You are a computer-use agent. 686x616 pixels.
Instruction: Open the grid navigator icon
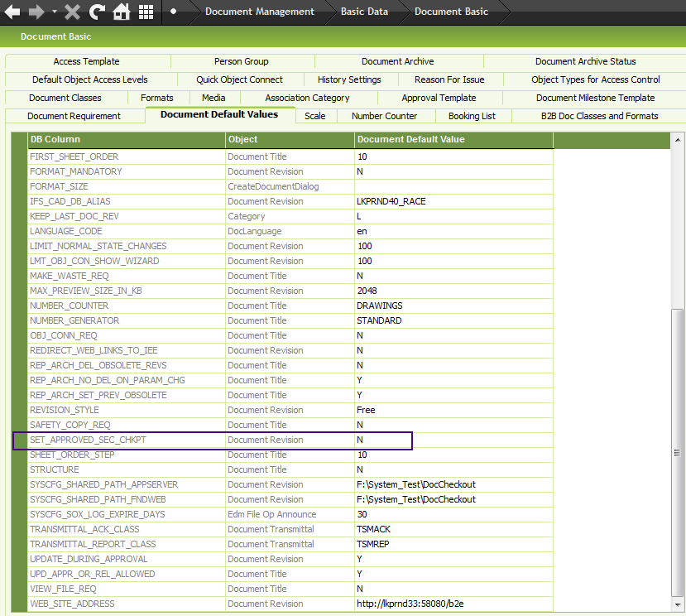pos(146,12)
